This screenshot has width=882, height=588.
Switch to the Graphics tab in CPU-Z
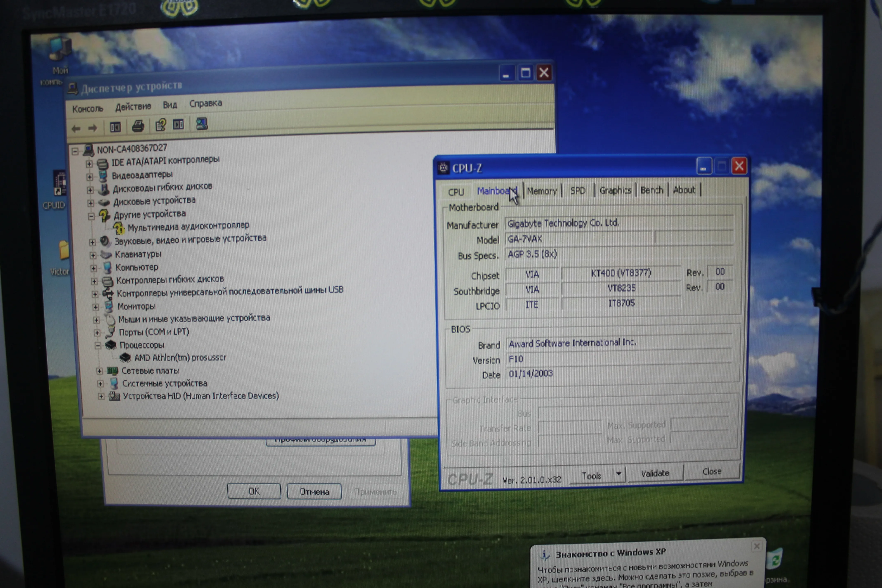click(x=615, y=190)
